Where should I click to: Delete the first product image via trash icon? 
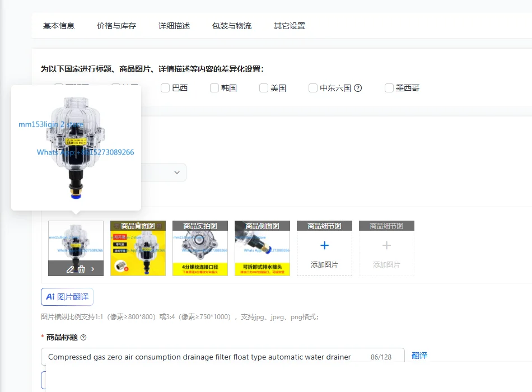click(81, 269)
